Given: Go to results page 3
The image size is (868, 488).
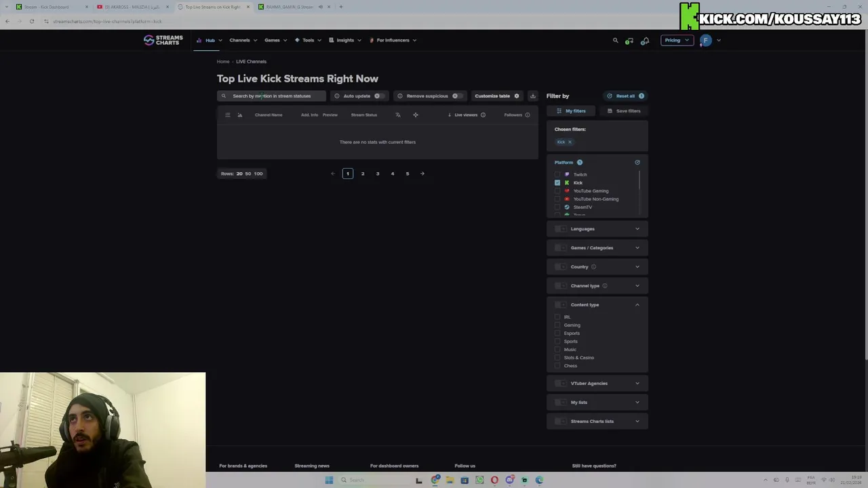Looking at the screenshot, I should (x=378, y=174).
